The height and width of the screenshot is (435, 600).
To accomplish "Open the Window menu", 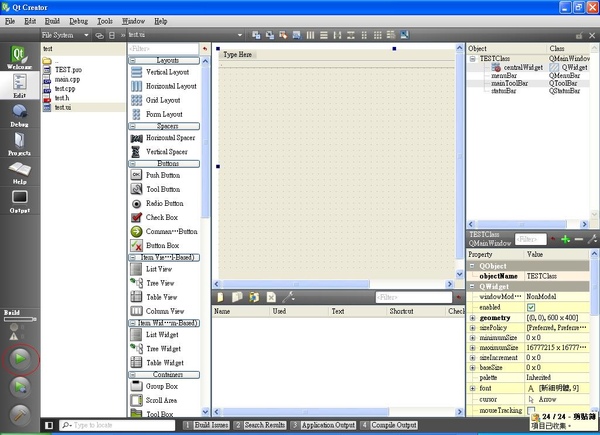I will click(x=133, y=21).
